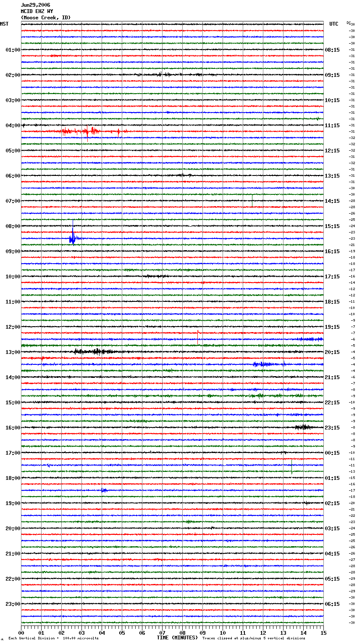Select the 23:00 MST row label
Screen dimensions: 357x644
[13, 604]
